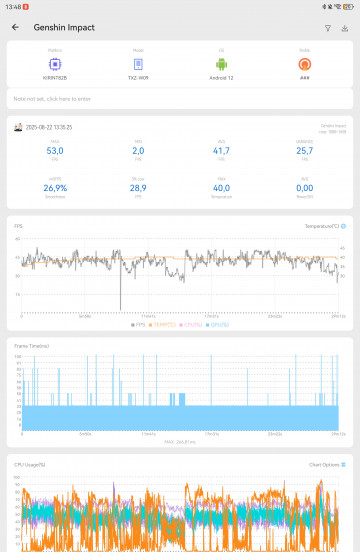Select the 25,7 variance value
The height and width of the screenshot is (552, 360).
(304, 151)
